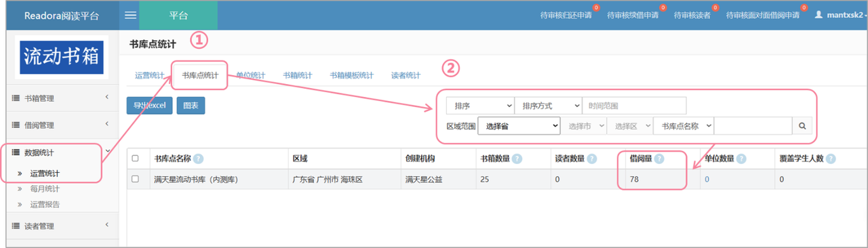Open the 选择省 province dropdown
Screen dimensions: 868x248
pos(519,126)
